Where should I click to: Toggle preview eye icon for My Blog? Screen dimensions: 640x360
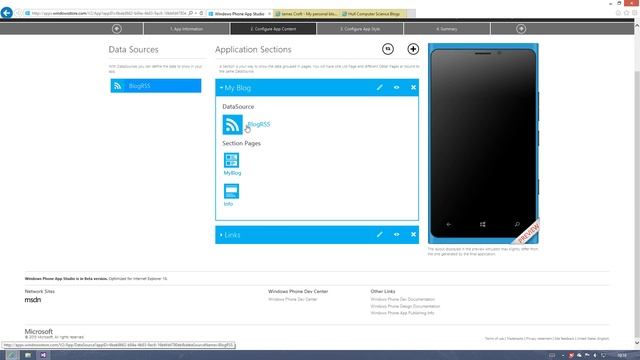tap(396, 87)
